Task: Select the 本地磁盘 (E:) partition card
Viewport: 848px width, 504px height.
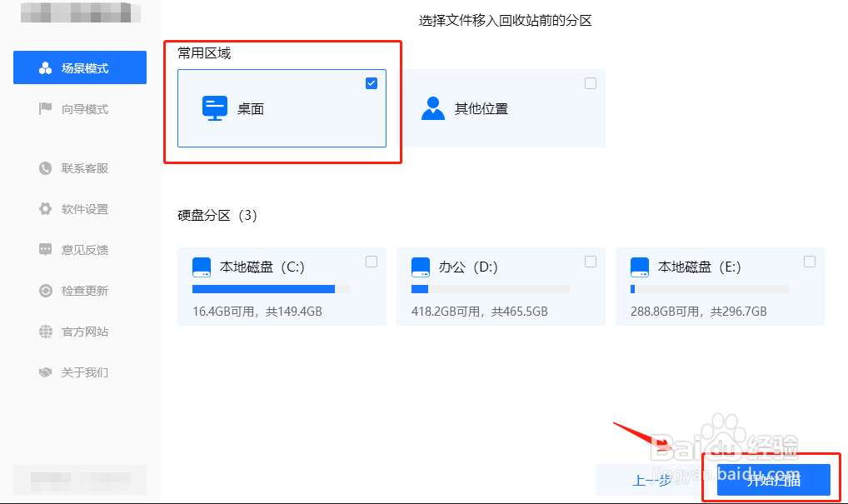Action: 720,287
